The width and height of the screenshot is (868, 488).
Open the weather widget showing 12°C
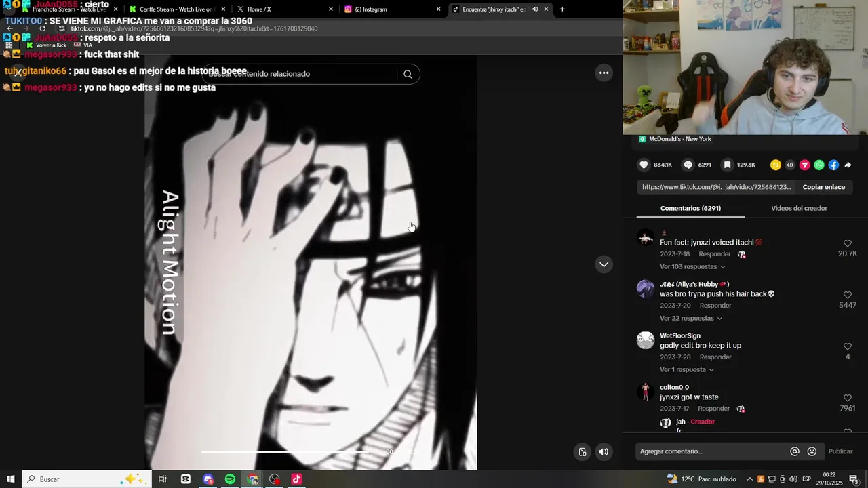click(x=701, y=479)
